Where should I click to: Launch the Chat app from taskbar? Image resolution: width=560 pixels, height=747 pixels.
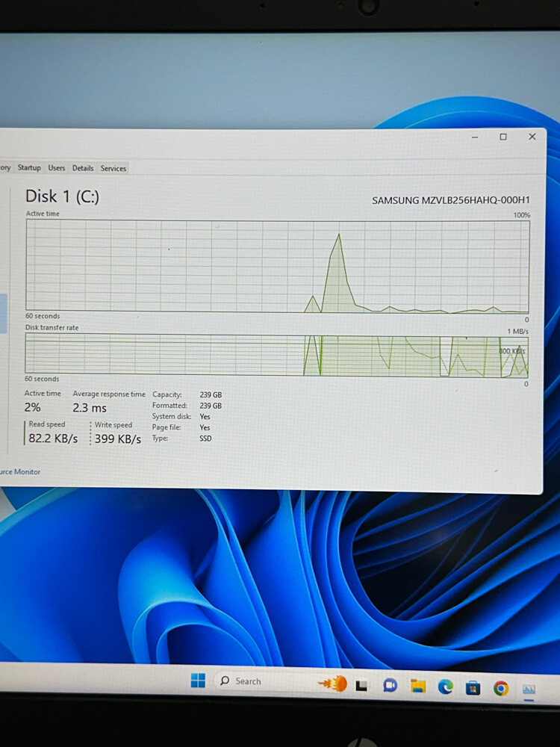390,686
